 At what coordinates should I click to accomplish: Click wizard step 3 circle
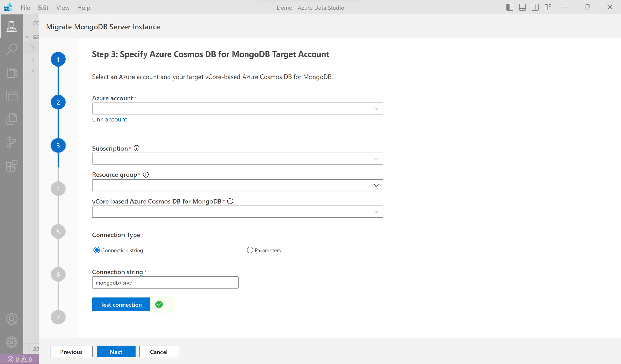tap(58, 145)
